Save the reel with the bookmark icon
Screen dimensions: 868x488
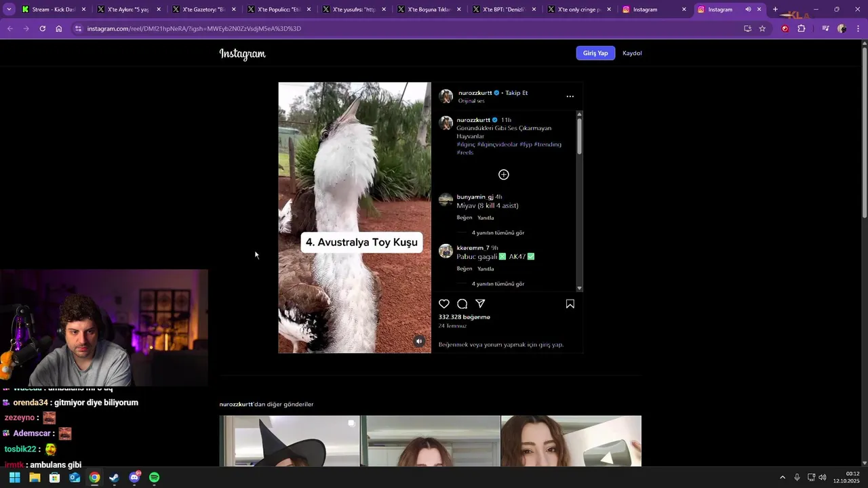(x=570, y=304)
